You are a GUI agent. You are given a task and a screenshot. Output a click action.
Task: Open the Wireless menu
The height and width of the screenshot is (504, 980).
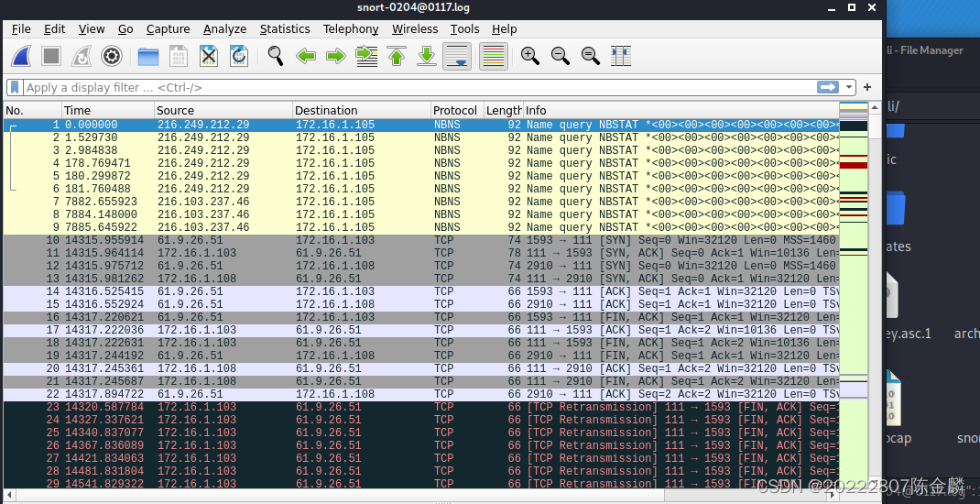(x=415, y=28)
